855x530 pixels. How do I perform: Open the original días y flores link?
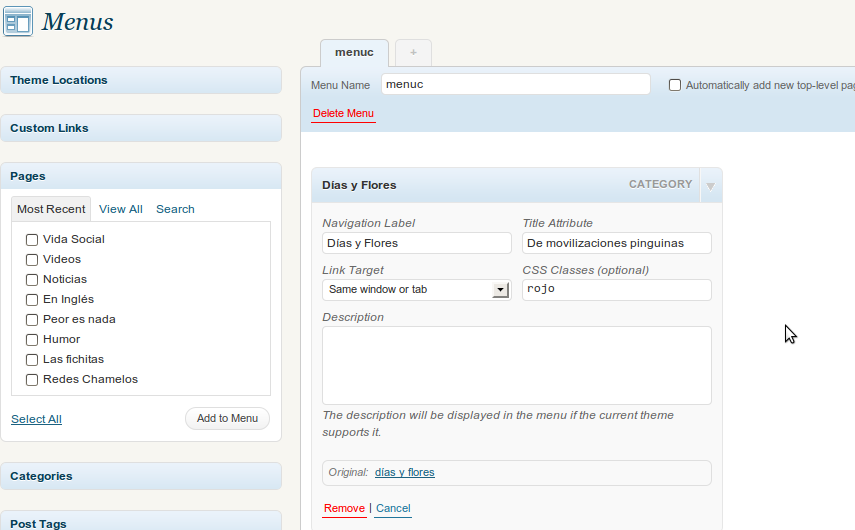tap(405, 472)
